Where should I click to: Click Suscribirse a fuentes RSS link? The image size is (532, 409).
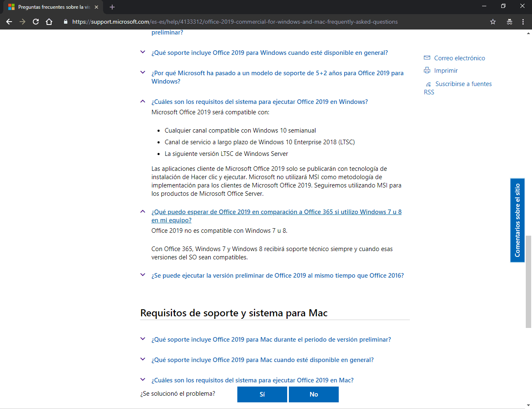[x=458, y=88]
